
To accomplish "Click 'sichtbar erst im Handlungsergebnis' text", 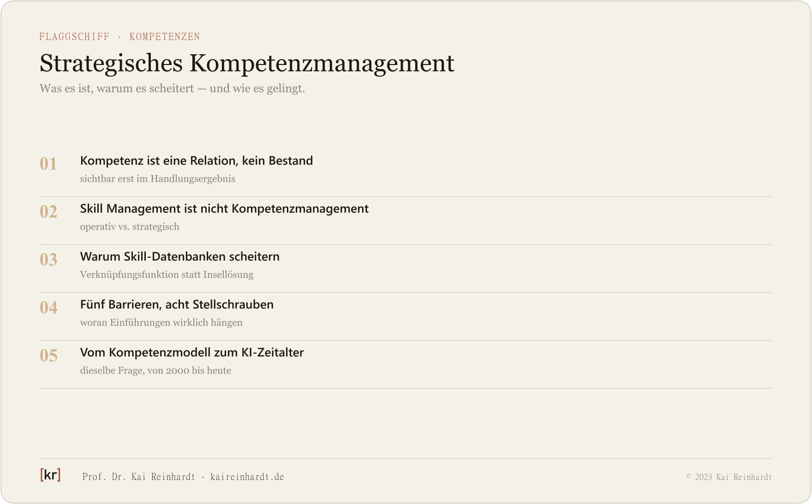I will (x=158, y=179).
